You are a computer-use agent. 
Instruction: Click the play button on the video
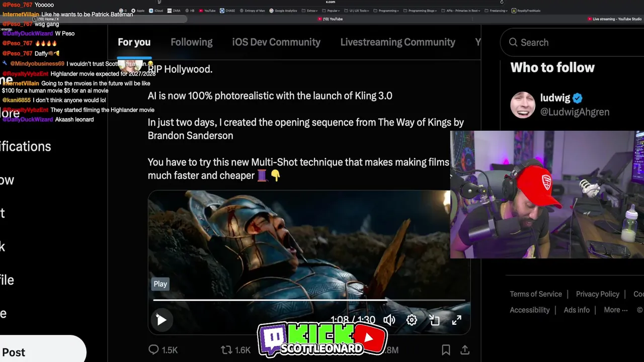tap(162, 320)
